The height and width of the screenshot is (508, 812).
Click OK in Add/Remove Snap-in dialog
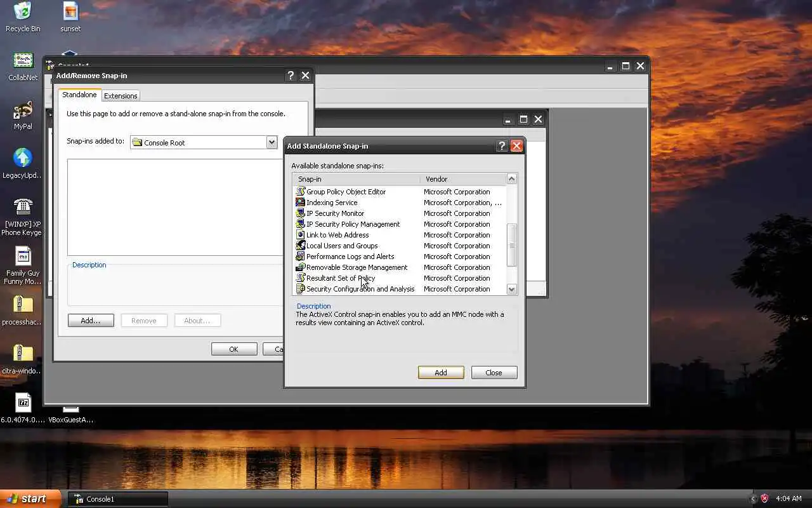(x=234, y=349)
